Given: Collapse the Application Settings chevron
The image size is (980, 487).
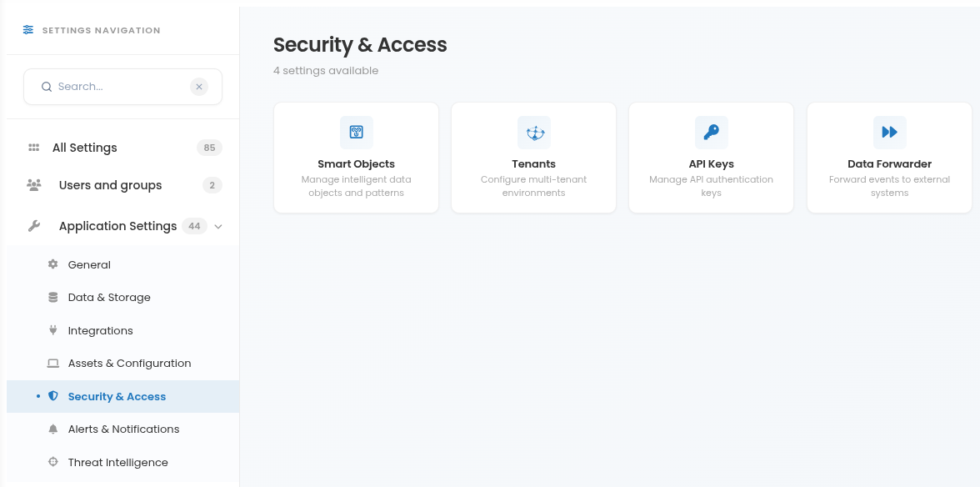Looking at the screenshot, I should 218,226.
